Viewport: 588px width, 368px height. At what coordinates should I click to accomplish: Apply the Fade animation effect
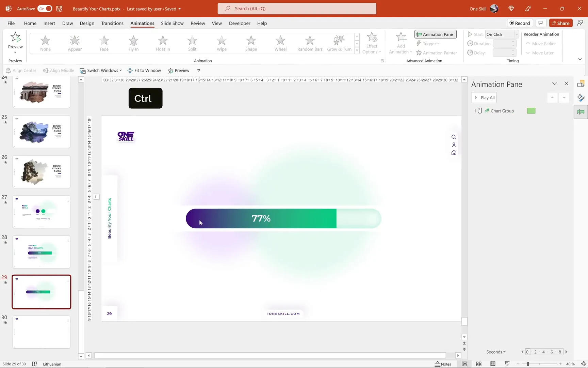[104, 43]
